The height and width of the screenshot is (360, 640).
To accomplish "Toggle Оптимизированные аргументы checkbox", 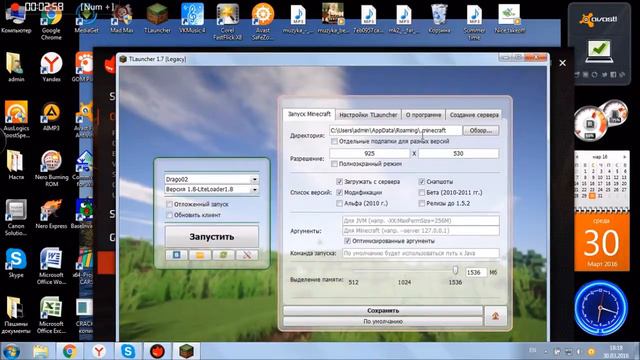I will pos(347,241).
